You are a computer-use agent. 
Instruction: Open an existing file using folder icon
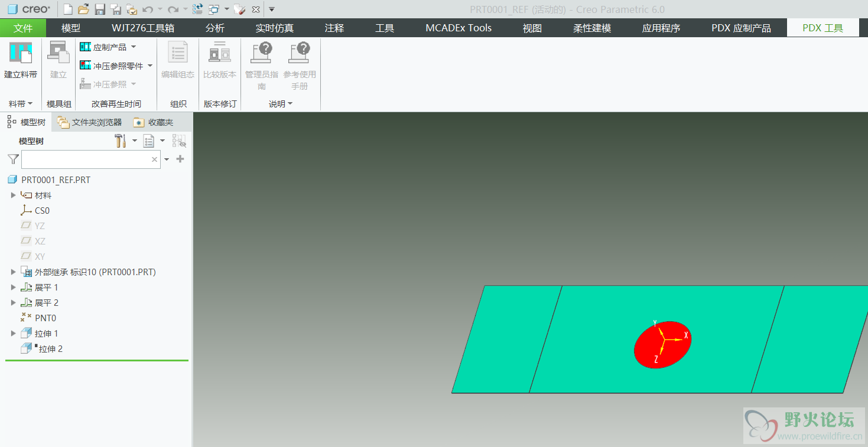pyautogui.click(x=83, y=9)
